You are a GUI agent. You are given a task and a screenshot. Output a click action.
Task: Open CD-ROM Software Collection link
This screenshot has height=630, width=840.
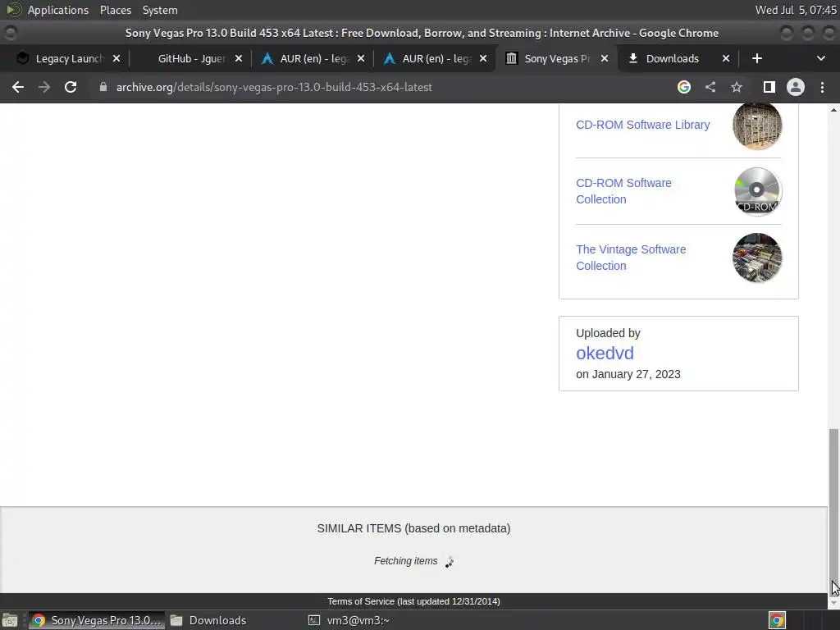[x=623, y=190]
